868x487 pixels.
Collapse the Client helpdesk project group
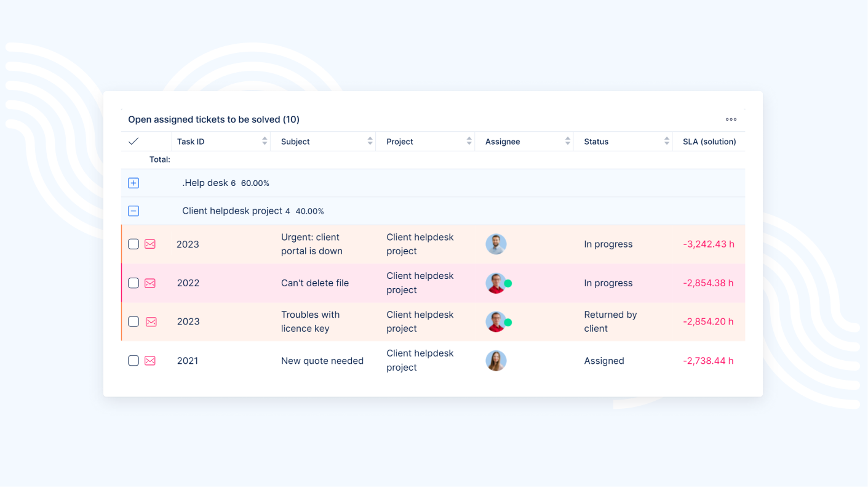coord(133,211)
